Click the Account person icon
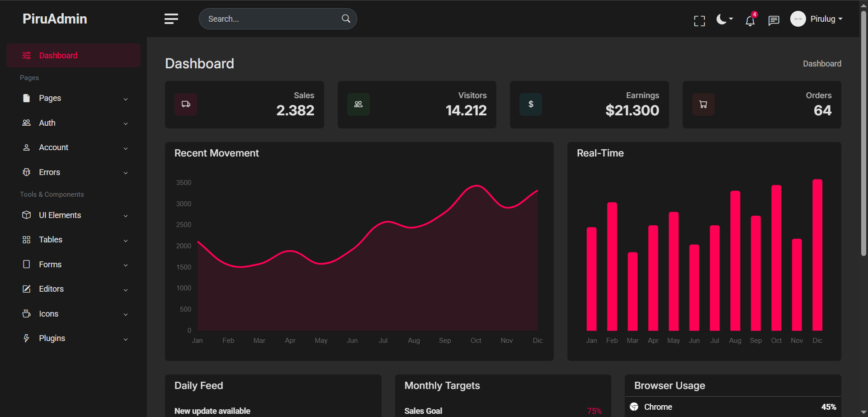 (27, 147)
